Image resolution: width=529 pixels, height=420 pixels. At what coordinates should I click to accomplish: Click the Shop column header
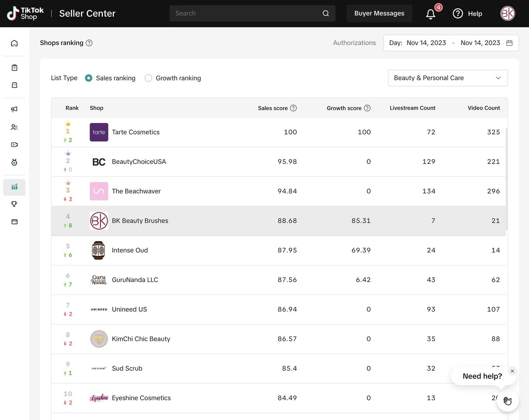click(97, 108)
